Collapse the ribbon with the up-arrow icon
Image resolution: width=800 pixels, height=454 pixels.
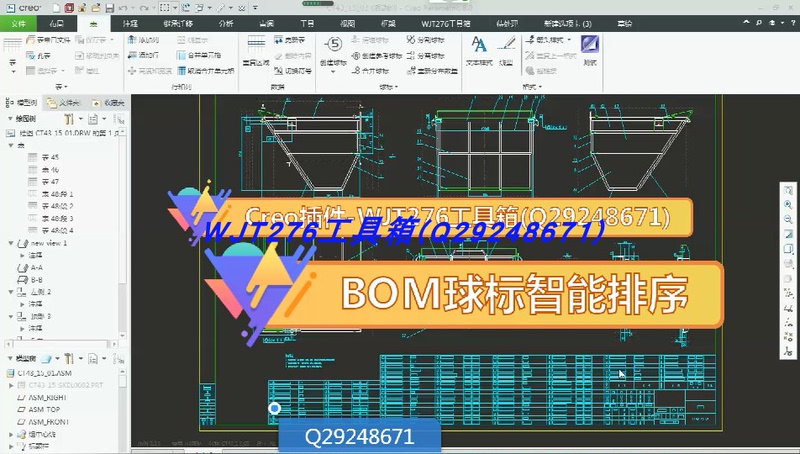(746, 23)
